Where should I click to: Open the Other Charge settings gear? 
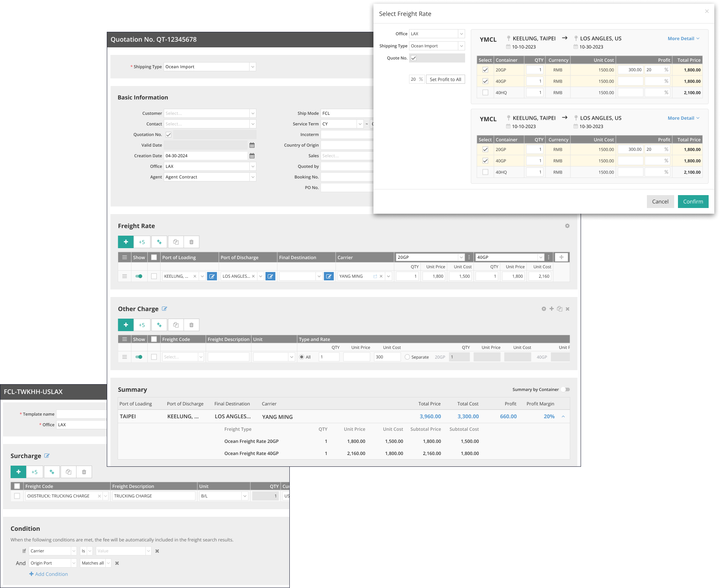click(544, 309)
